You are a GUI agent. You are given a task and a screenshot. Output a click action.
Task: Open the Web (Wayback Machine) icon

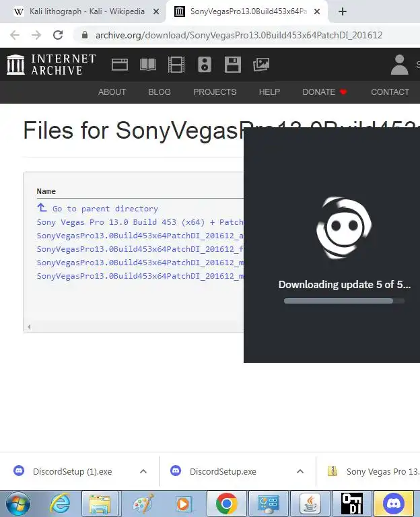coord(120,65)
